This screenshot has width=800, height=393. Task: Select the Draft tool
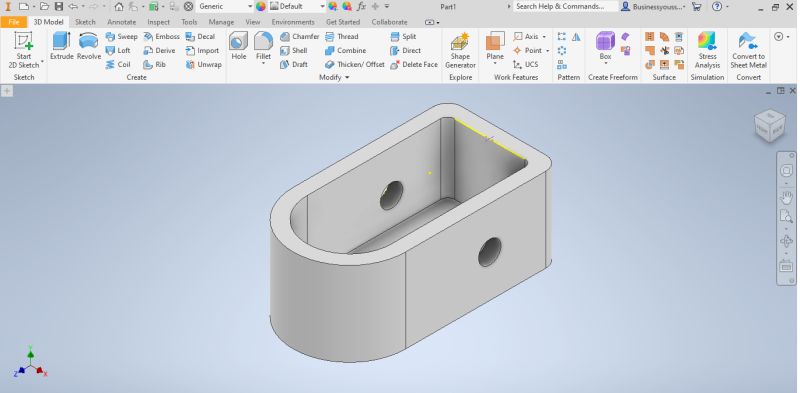(293, 64)
